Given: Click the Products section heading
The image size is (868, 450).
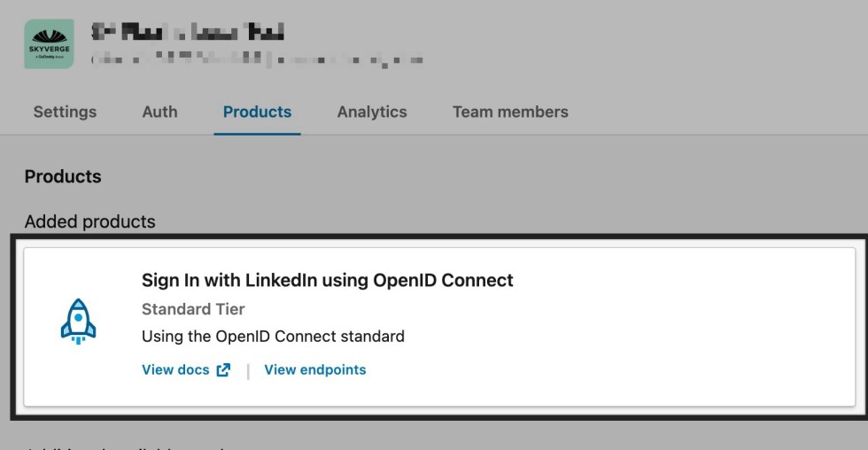Looking at the screenshot, I should [x=63, y=176].
